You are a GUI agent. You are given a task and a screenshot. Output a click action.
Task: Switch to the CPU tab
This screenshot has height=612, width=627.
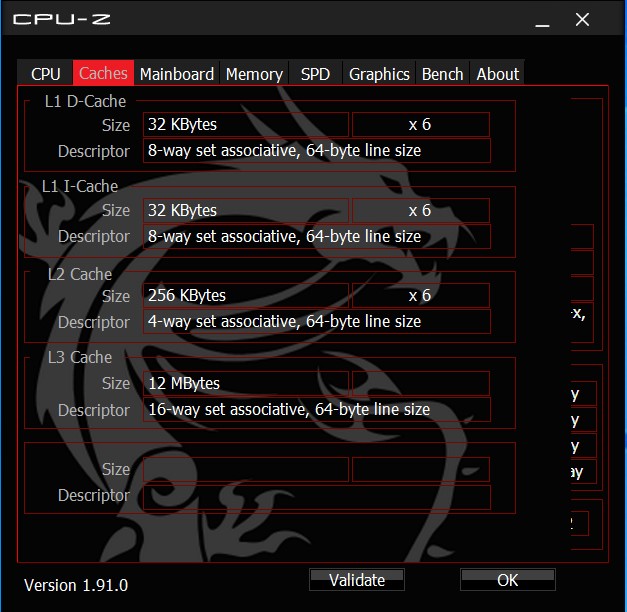(45, 74)
